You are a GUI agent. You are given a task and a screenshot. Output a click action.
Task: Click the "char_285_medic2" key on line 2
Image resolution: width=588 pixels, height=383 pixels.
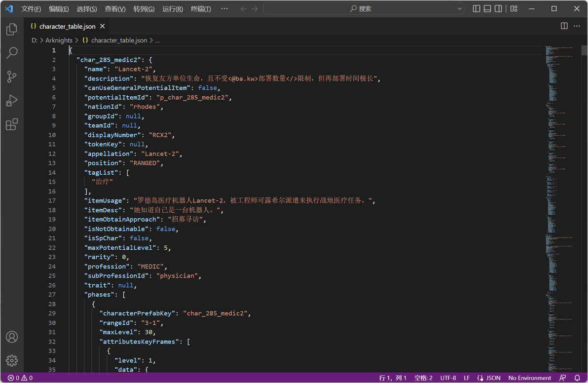109,60
